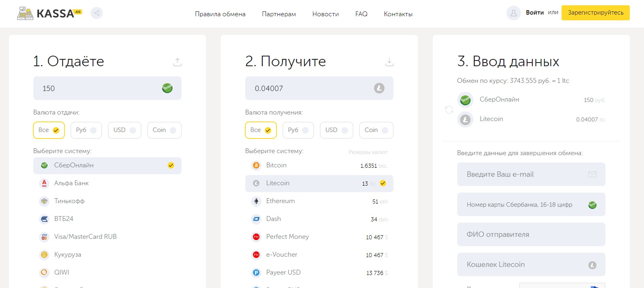Choose Альфа Банк in the give list

pyautogui.click(x=107, y=183)
